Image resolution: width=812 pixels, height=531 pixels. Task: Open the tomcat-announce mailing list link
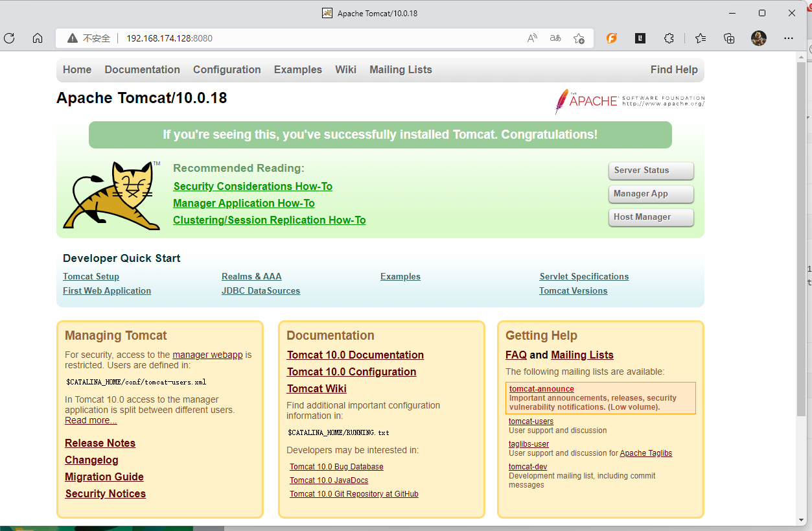(x=542, y=389)
